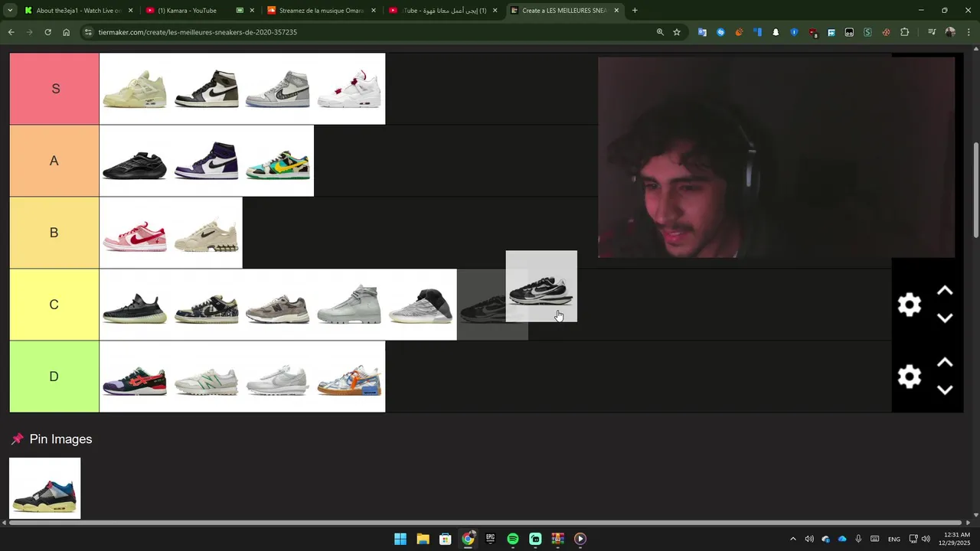
Task: Click the zoom magnifier in address bar
Action: pyautogui.click(x=660, y=32)
